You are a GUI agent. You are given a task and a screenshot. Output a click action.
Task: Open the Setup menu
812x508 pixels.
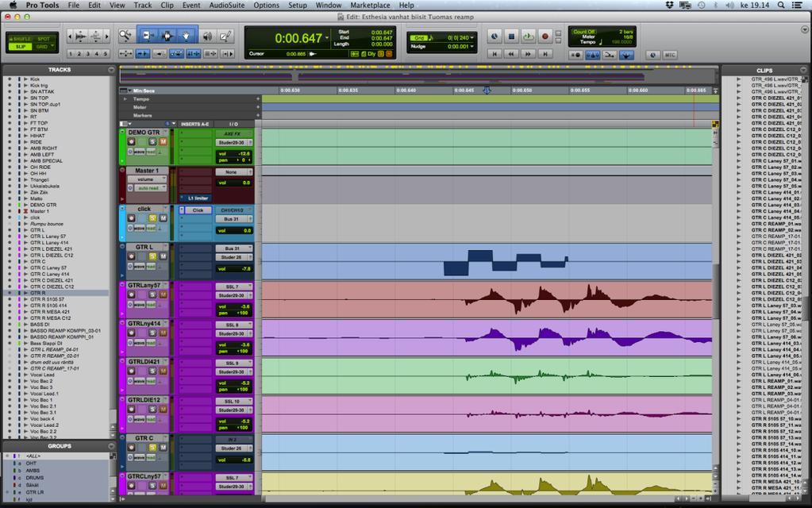point(297,6)
